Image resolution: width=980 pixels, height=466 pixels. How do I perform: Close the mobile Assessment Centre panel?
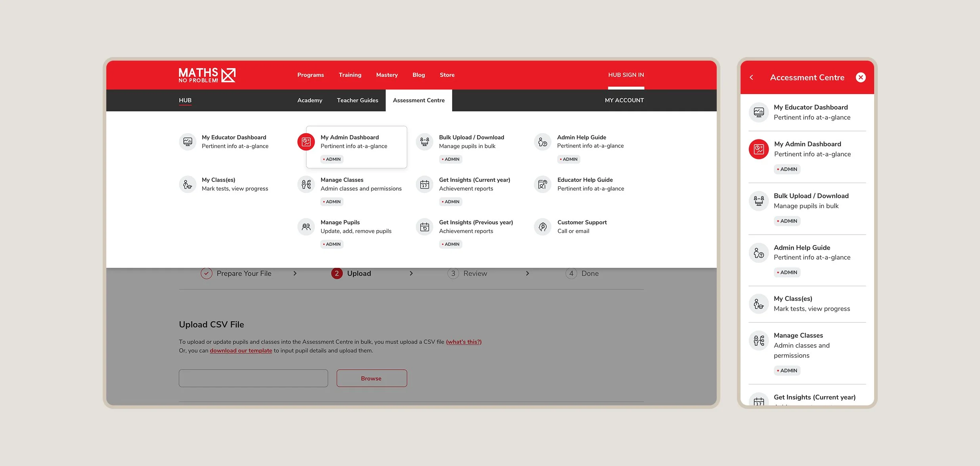pos(861,77)
